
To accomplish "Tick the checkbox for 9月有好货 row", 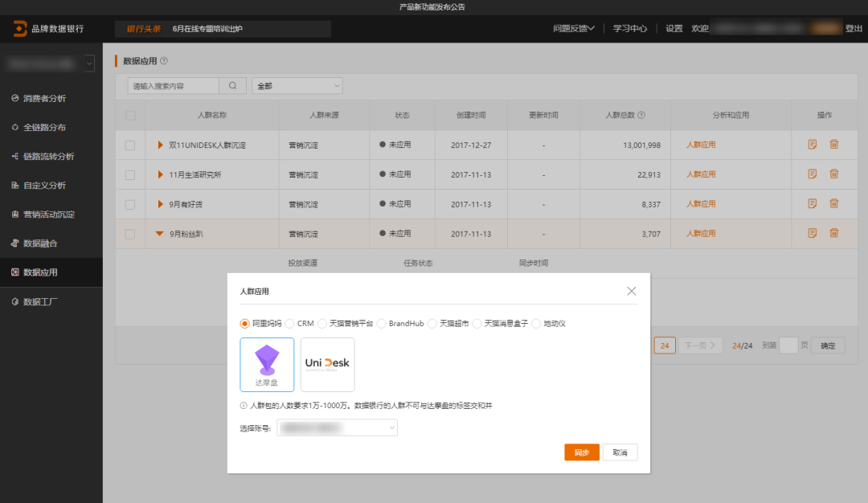I will pos(130,204).
